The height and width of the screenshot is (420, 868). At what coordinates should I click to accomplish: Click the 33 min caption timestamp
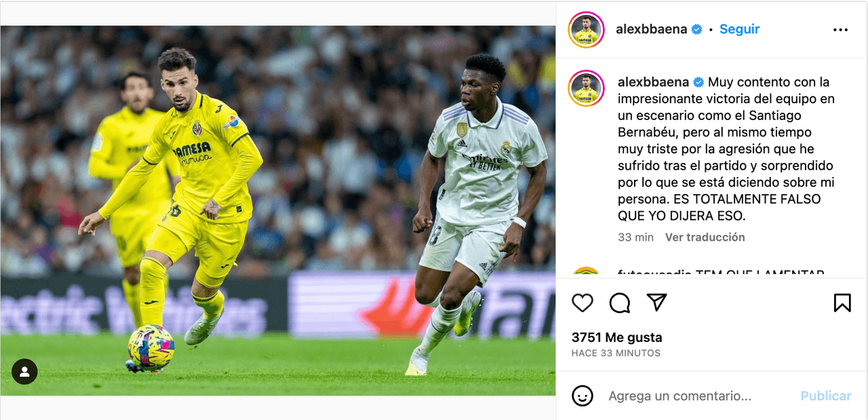(x=635, y=237)
